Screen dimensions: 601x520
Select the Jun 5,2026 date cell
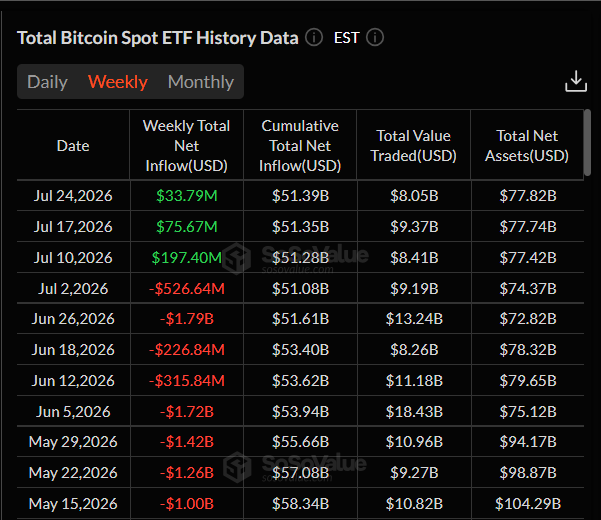pos(73,412)
